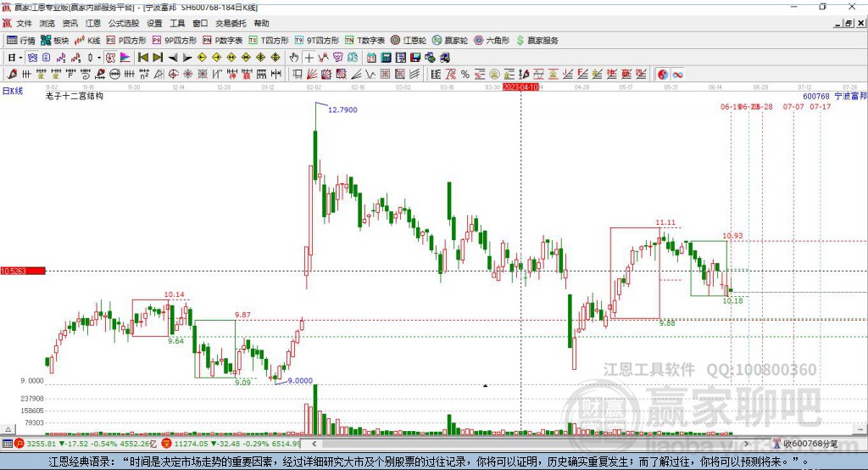
Task: Switch to the K线 chart view
Action: (87, 41)
